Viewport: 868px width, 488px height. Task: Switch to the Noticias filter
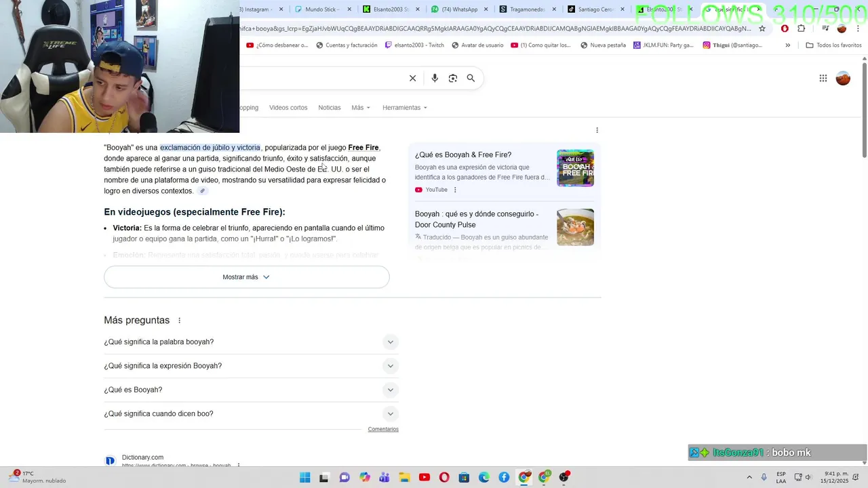click(330, 108)
